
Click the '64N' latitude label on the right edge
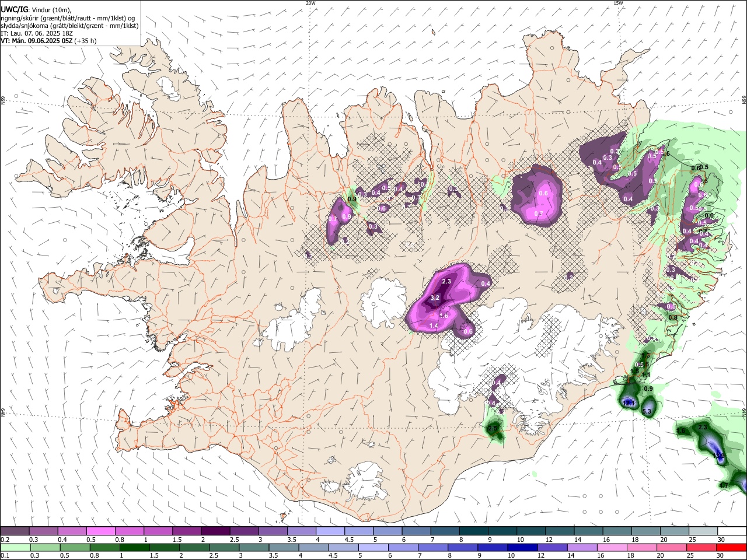pyautogui.click(x=744, y=412)
